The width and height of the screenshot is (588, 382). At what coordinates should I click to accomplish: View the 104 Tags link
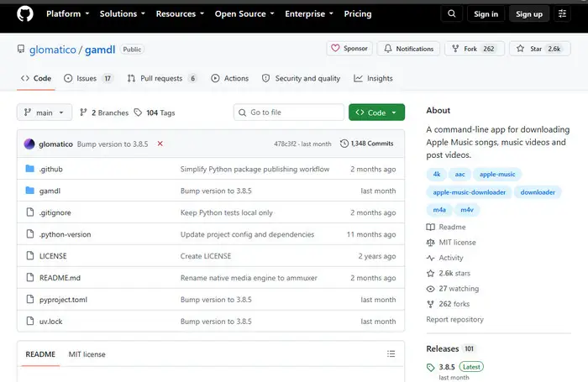click(155, 113)
